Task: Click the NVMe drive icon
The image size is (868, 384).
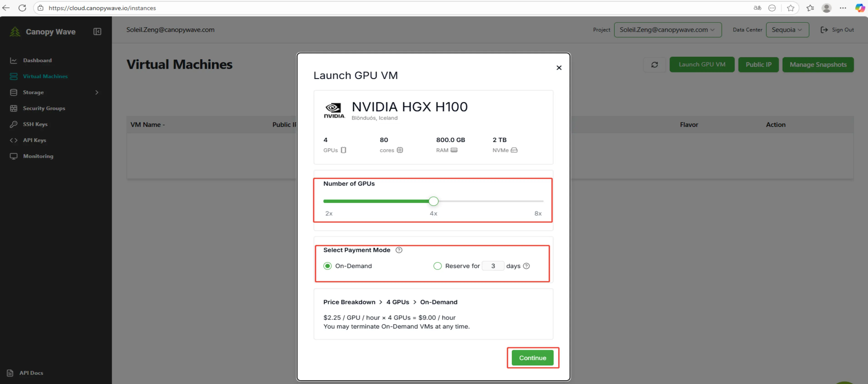Action: coord(514,150)
